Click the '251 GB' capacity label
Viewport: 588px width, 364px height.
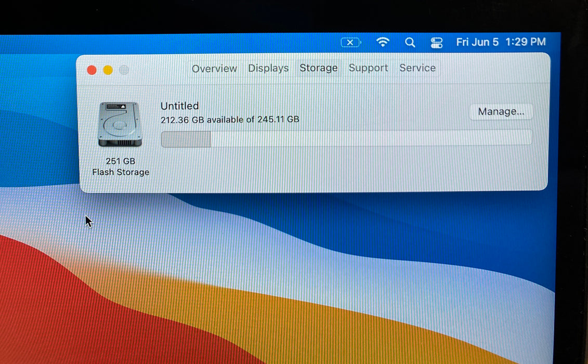(121, 161)
